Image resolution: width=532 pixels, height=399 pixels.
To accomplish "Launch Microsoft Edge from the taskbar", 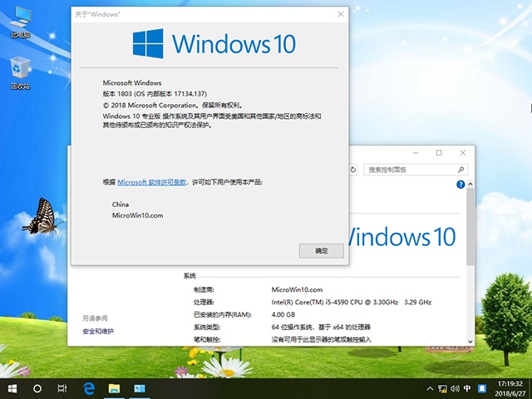I will 89,388.
